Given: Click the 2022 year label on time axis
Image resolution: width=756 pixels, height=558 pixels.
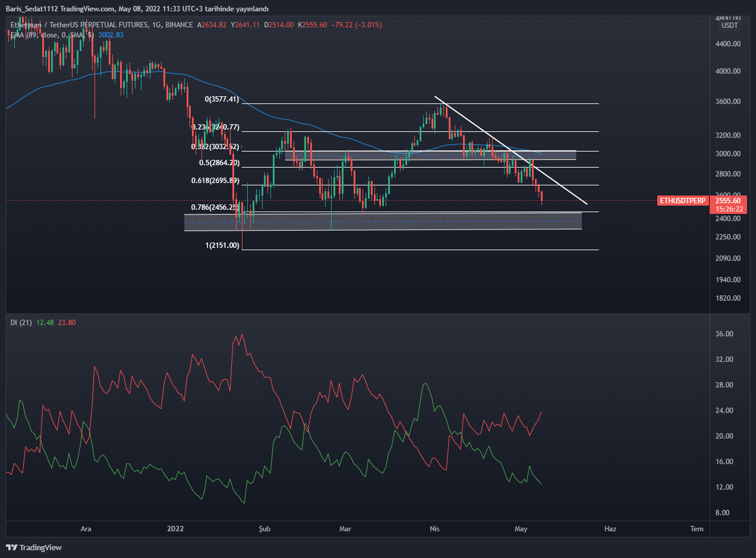Looking at the screenshot, I should pyautogui.click(x=175, y=529).
